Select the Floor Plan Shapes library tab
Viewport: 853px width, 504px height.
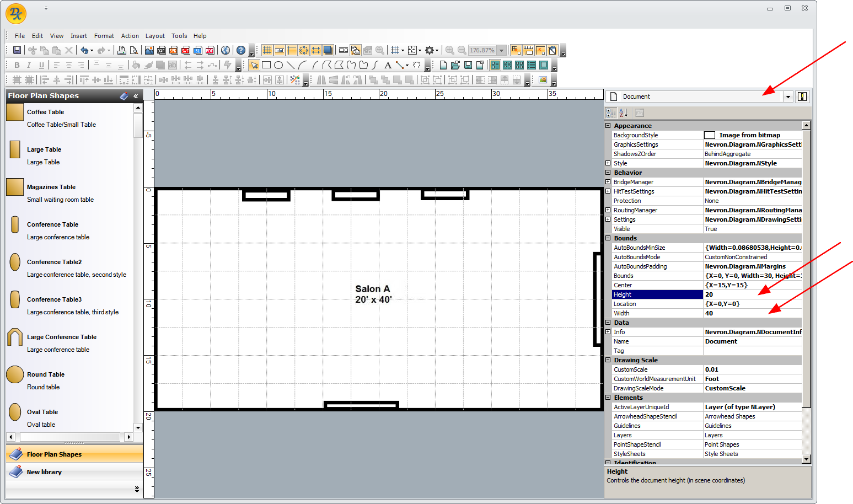74,454
